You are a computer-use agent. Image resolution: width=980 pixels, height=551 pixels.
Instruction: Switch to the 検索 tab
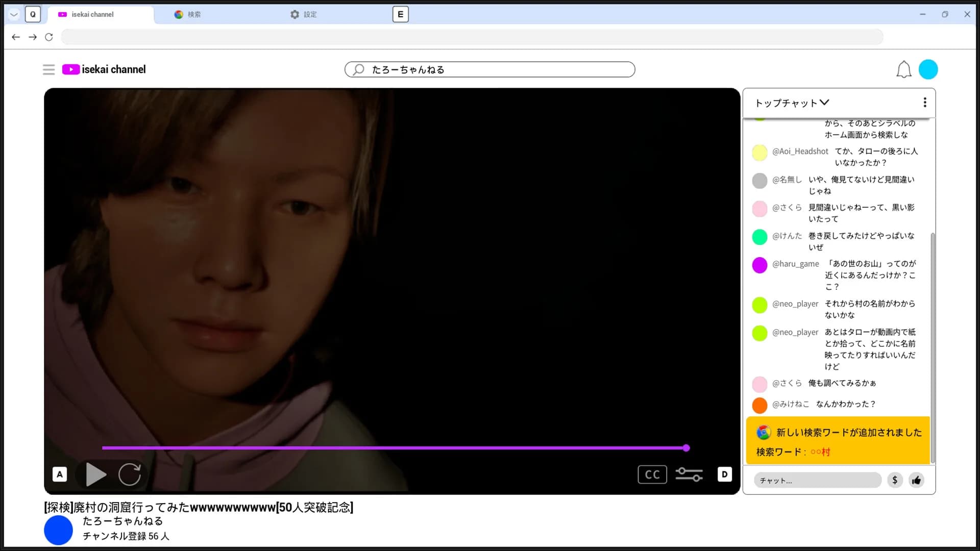coord(187,14)
